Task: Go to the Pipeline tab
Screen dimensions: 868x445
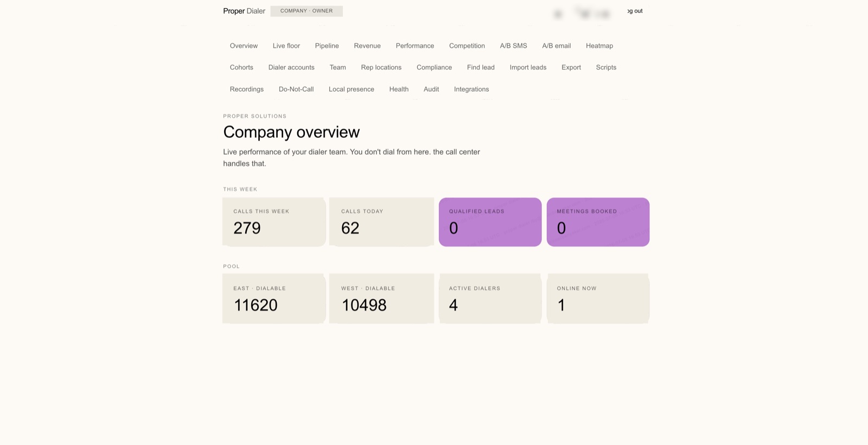Action: (327, 46)
